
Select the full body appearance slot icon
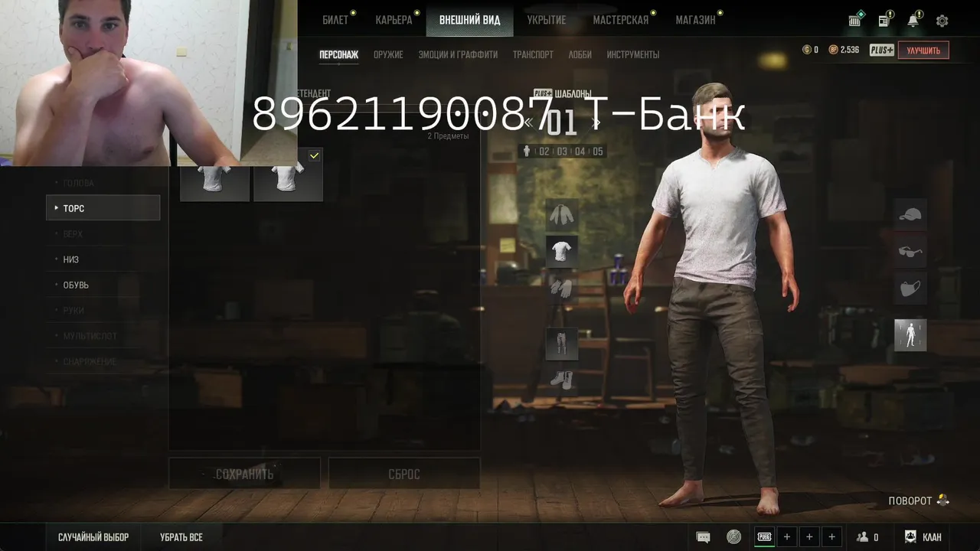(910, 335)
